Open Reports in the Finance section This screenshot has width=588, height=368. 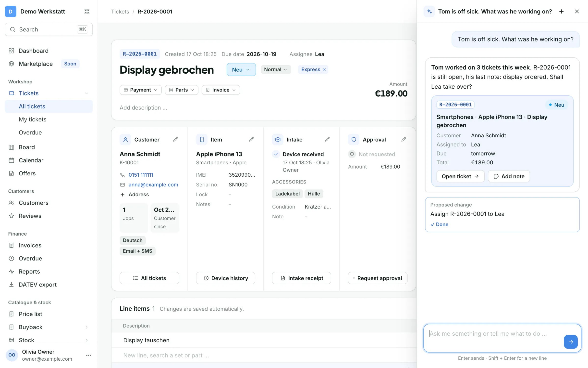[49, 271]
